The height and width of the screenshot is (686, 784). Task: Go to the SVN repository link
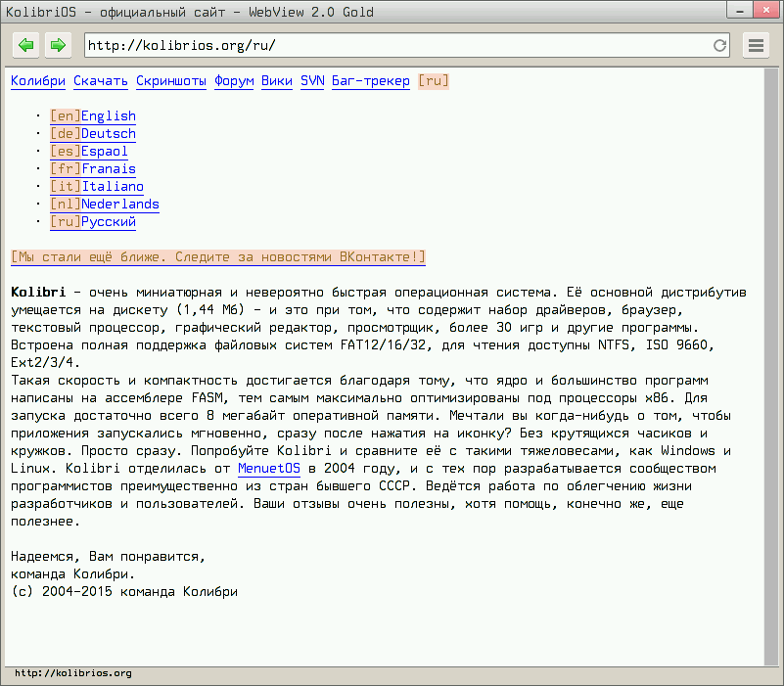[311, 81]
